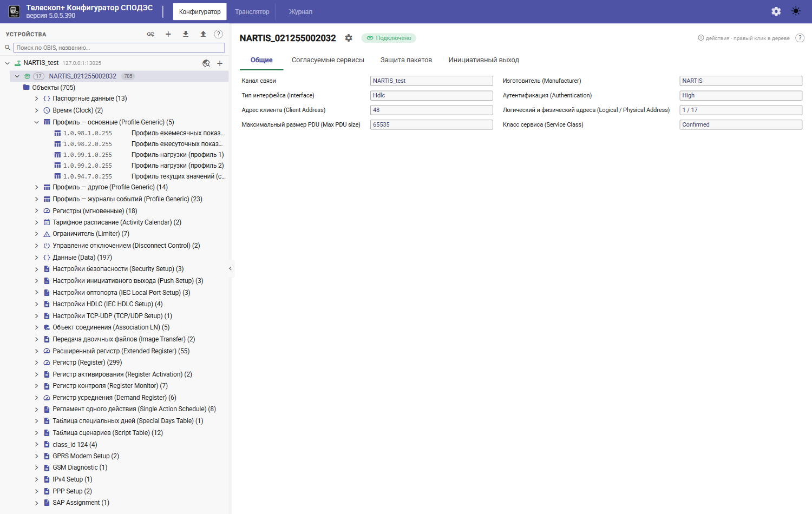
Task: Select load profile 1.0.99.2.0.255
Action: pos(140,166)
